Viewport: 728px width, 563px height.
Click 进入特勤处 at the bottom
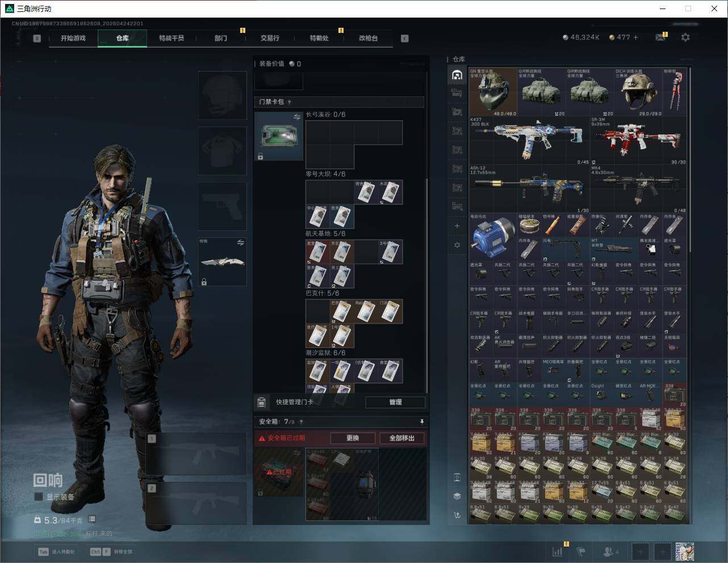[57, 552]
